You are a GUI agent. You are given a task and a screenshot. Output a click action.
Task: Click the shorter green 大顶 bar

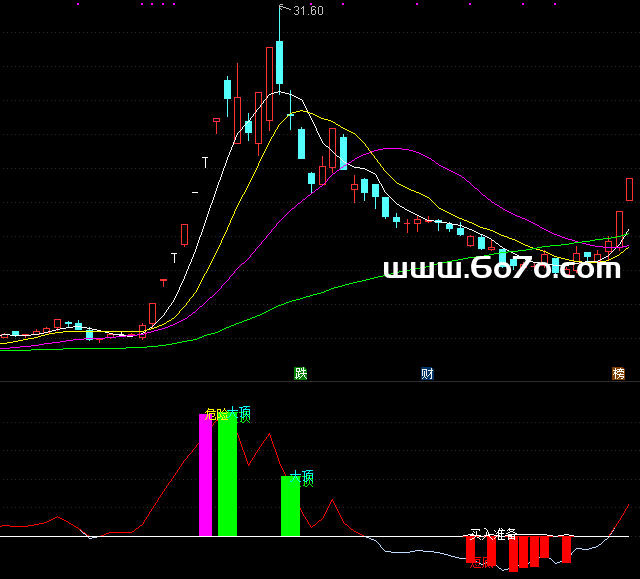pos(290,506)
